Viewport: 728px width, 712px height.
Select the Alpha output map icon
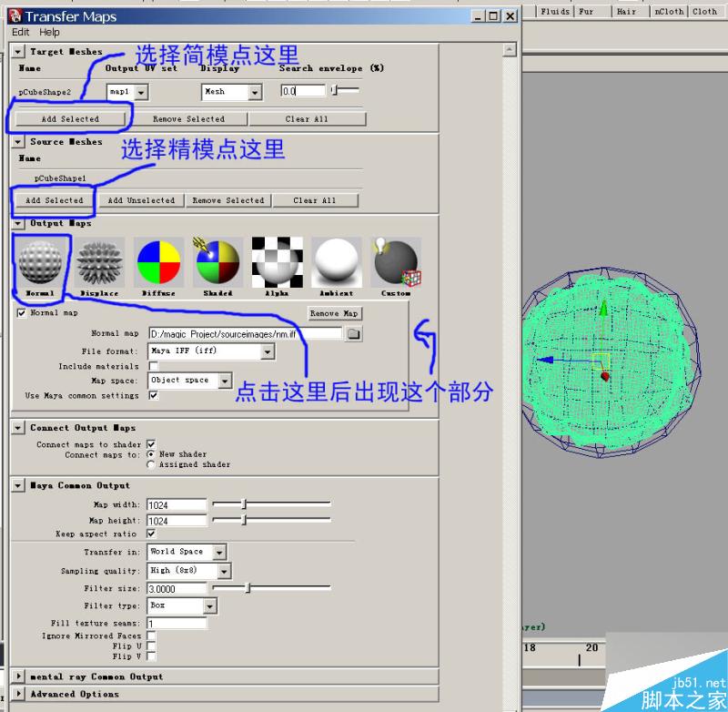point(276,262)
